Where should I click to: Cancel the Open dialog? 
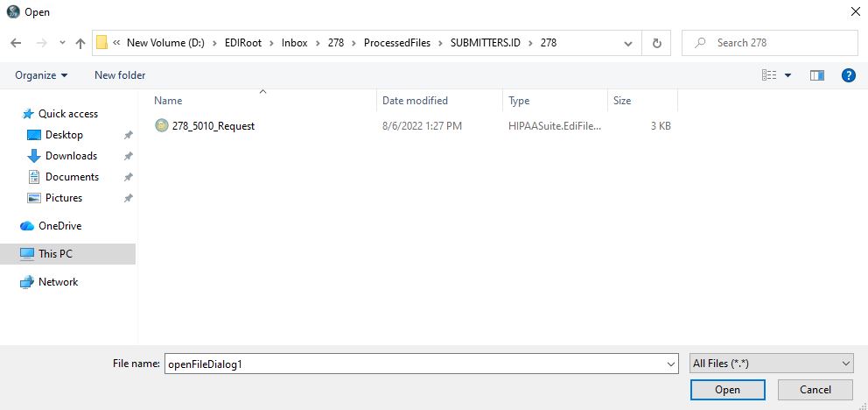click(815, 390)
